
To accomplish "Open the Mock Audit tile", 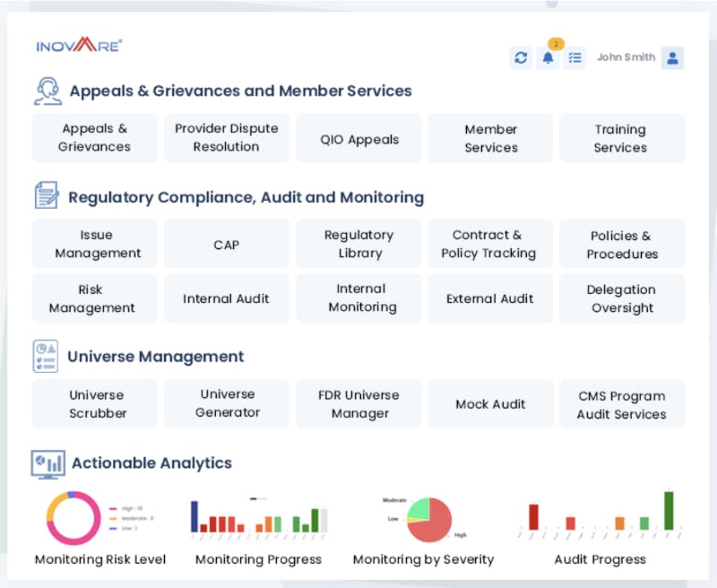I will (490, 403).
